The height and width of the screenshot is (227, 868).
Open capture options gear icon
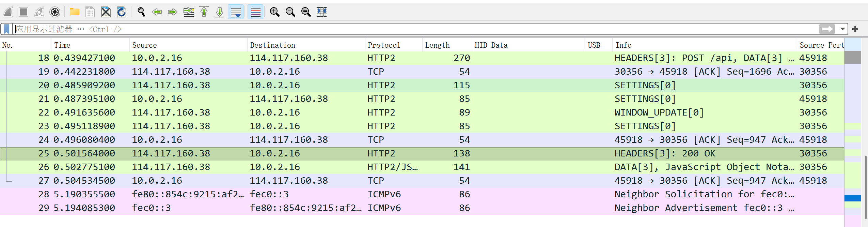point(55,12)
